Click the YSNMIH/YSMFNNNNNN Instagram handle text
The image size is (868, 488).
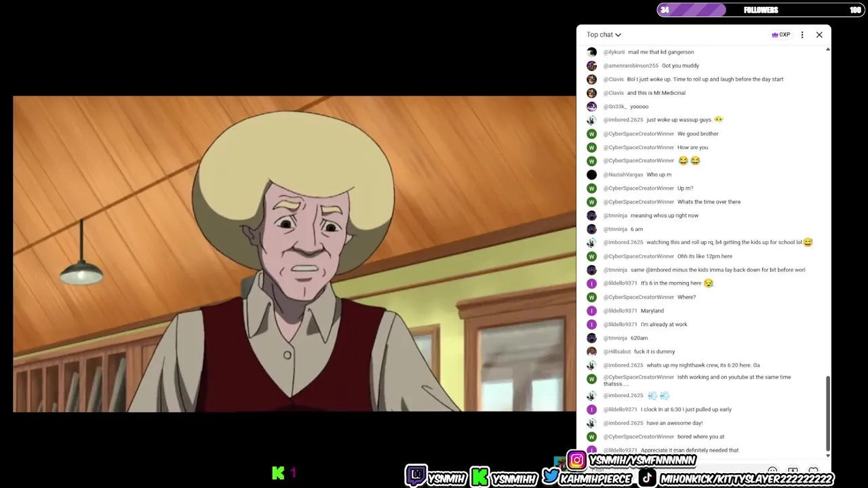pos(642,461)
